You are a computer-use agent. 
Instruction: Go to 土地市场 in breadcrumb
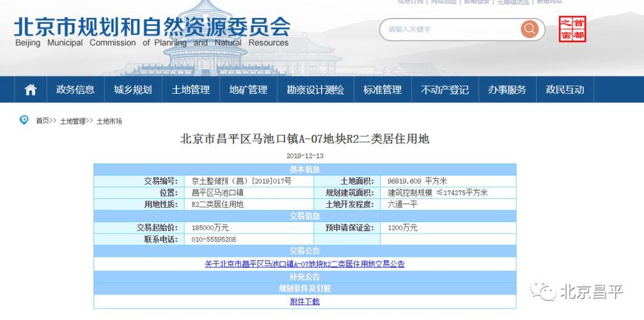[x=109, y=121]
